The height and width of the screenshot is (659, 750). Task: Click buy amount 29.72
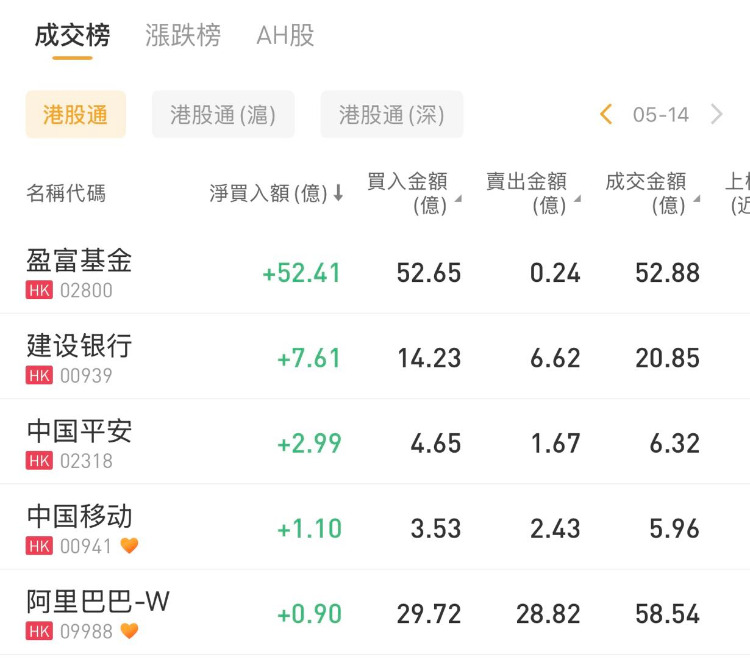(429, 614)
